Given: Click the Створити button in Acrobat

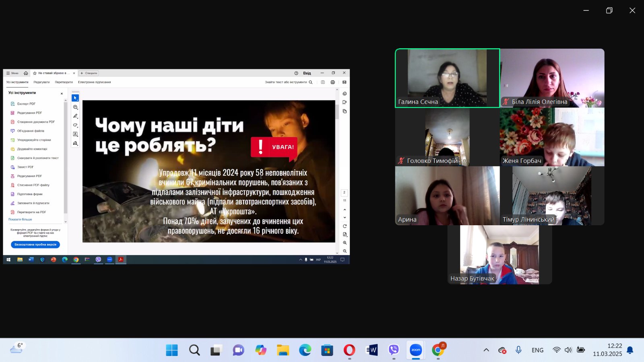Looking at the screenshot, I should pos(89,73).
